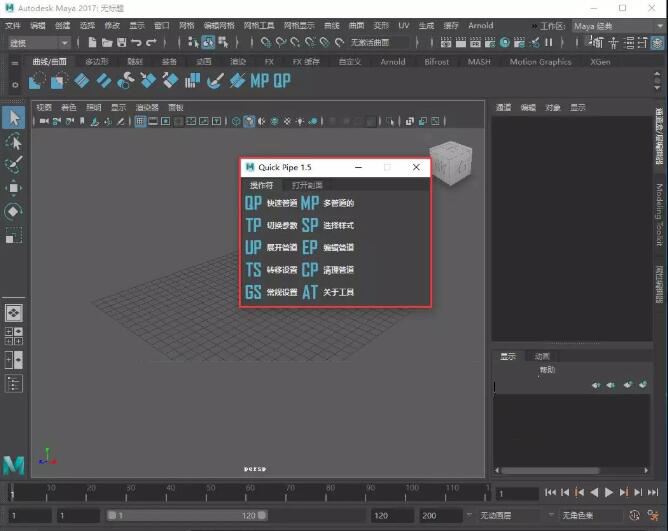Click the Redo arrow icon
The image size is (668, 531).
click(x=151, y=42)
